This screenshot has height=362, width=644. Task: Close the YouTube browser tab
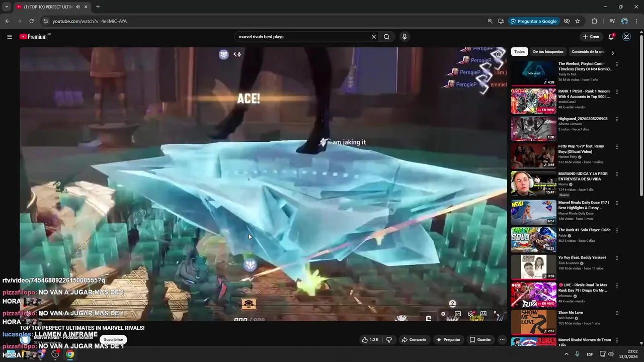pos(86,7)
